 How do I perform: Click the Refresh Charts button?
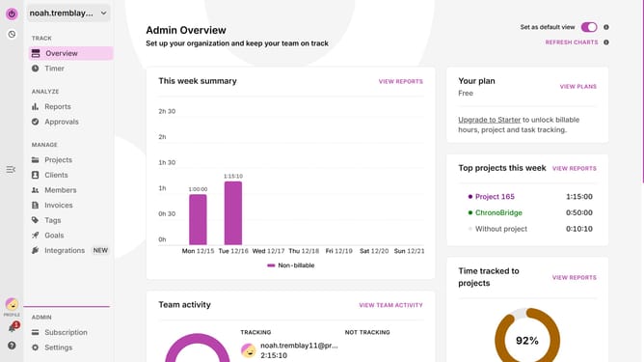(x=572, y=42)
